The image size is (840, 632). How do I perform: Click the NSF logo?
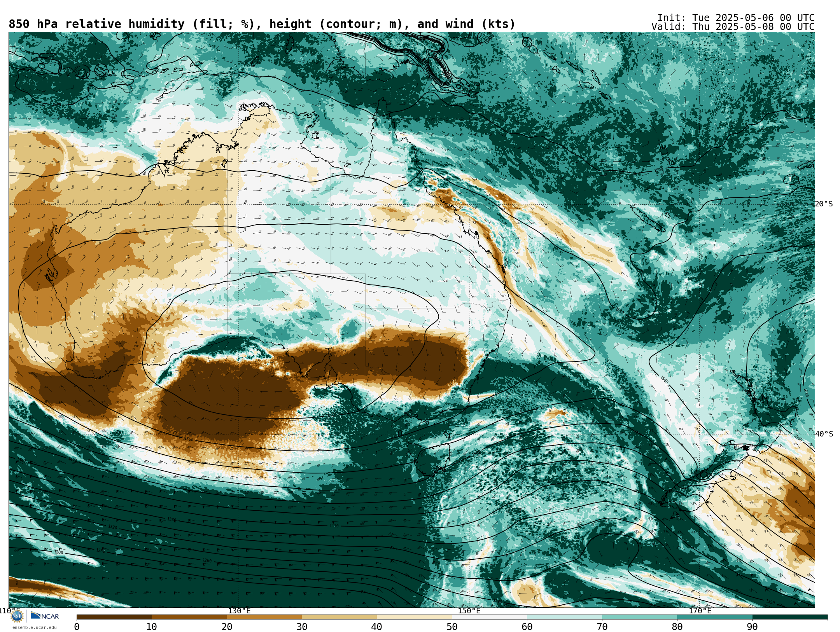click(17, 616)
